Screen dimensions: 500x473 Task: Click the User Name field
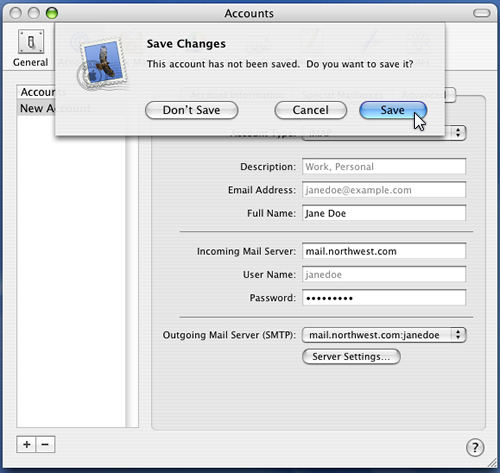pos(384,274)
